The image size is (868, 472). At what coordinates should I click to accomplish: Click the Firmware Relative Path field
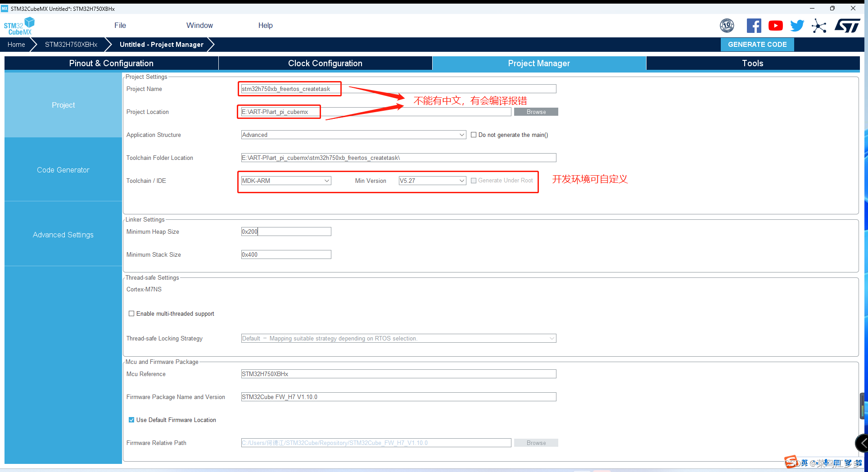(x=376, y=443)
